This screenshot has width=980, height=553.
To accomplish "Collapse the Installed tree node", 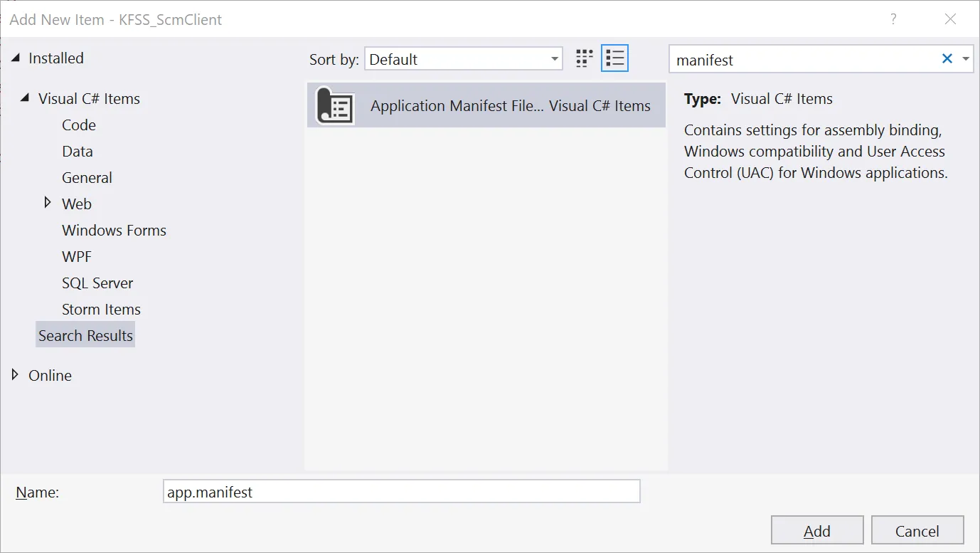I will pos(16,58).
